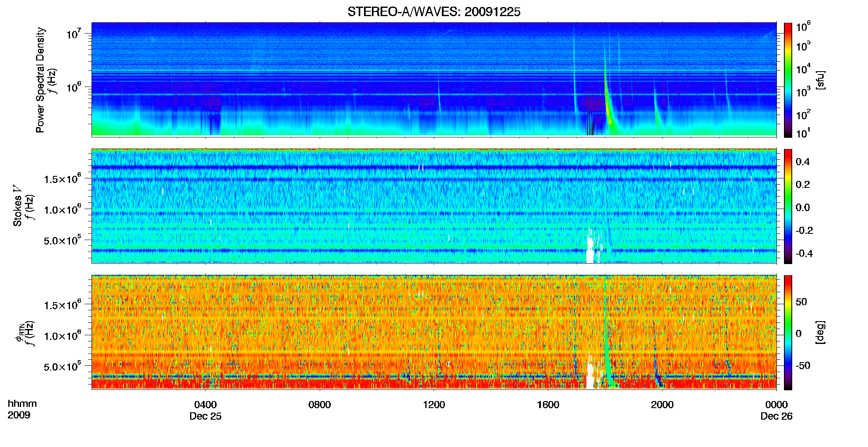Select the Dec 26 date label
Screen dimensions: 868x447
pyautogui.click(x=776, y=416)
